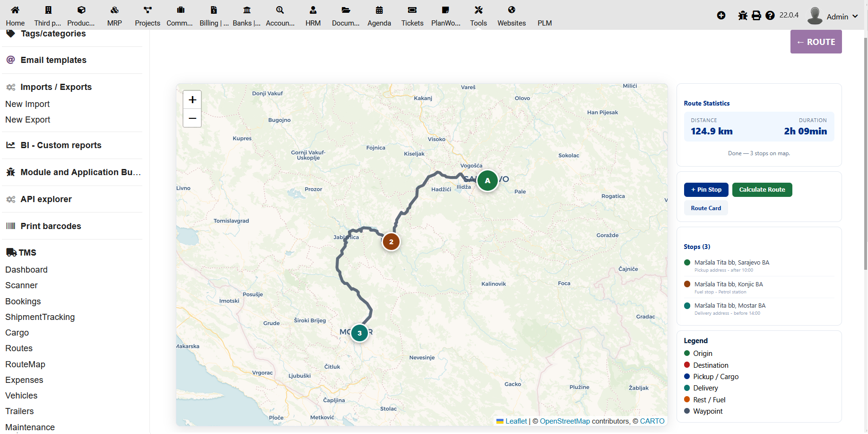Open the HRM person icon

(313, 10)
